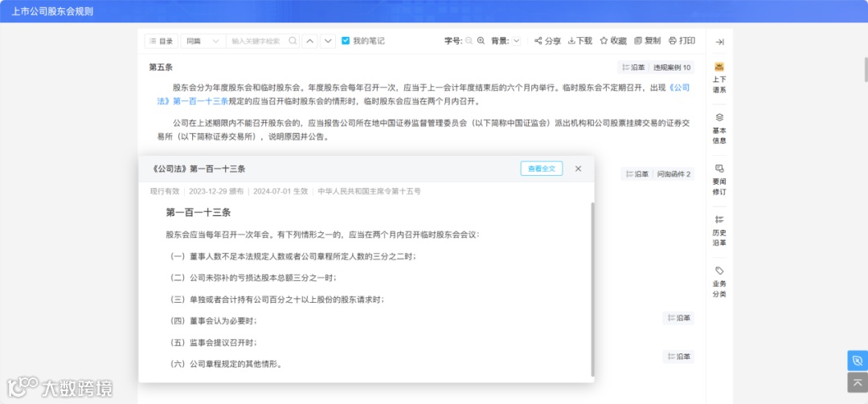Open 要闻修订 in the sidebar
This screenshot has height=404, width=868.
[x=719, y=180]
